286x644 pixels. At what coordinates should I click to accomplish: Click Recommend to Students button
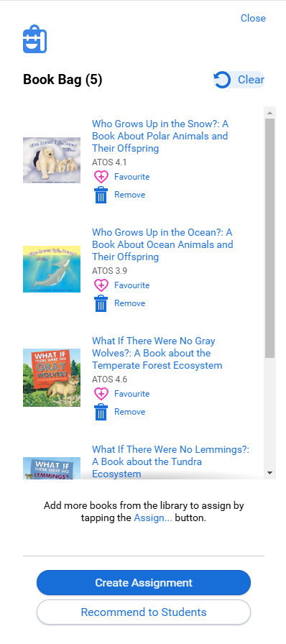coord(144,612)
